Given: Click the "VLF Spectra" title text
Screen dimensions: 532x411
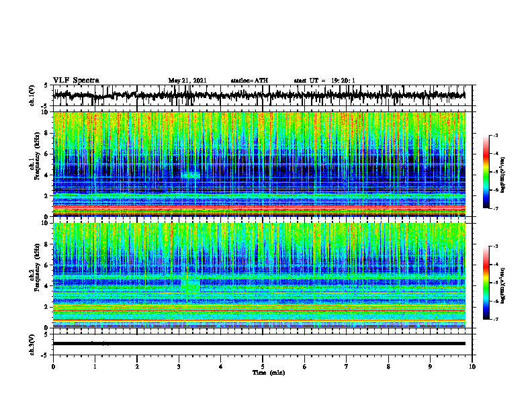Looking at the screenshot, I should (x=76, y=81).
